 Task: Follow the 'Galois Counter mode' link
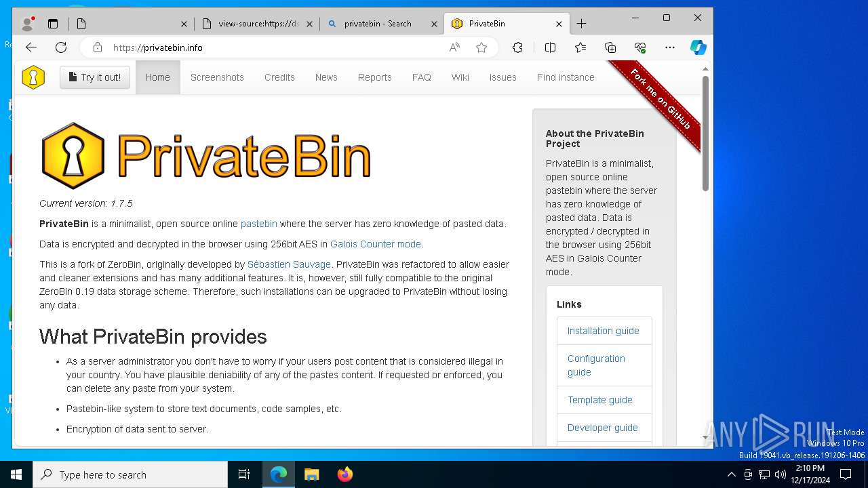click(x=376, y=244)
